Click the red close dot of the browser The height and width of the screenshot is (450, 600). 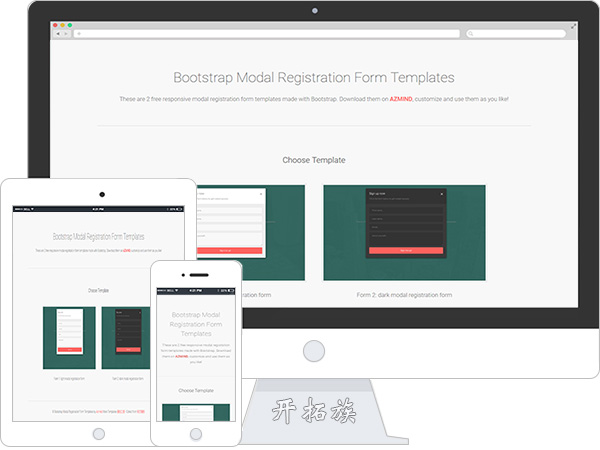(55, 25)
